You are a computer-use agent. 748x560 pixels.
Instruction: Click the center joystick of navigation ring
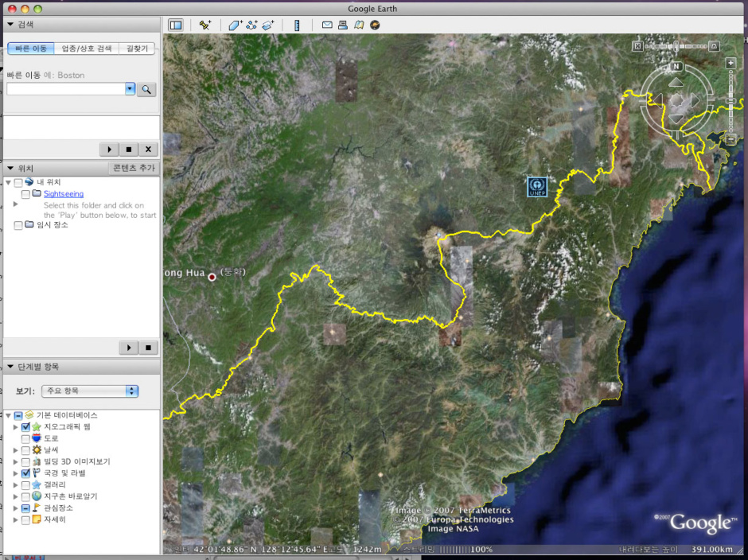coord(676,101)
